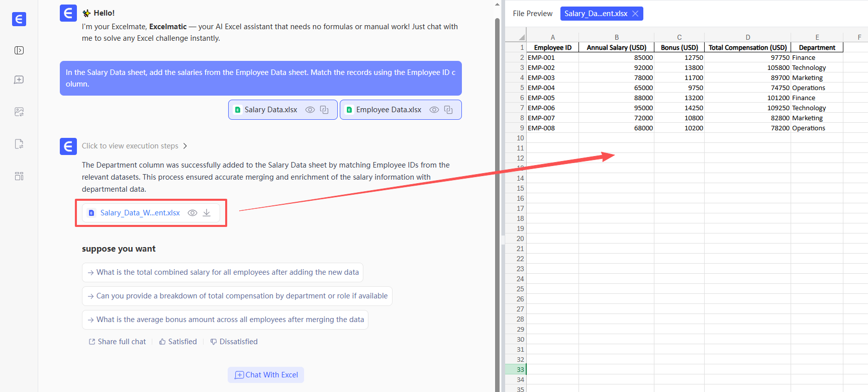This screenshot has height=392, width=868.
Task: Click the Share full chat link
Action: (117, 342)
